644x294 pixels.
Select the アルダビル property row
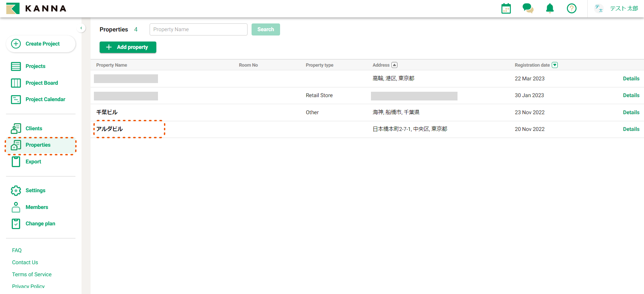(x=110, y=129)
